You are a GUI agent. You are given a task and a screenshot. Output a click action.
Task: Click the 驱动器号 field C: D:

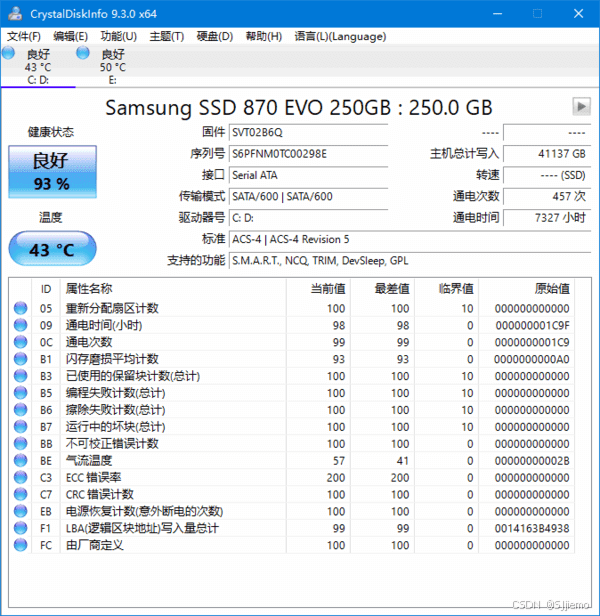(x=308, y=217)
